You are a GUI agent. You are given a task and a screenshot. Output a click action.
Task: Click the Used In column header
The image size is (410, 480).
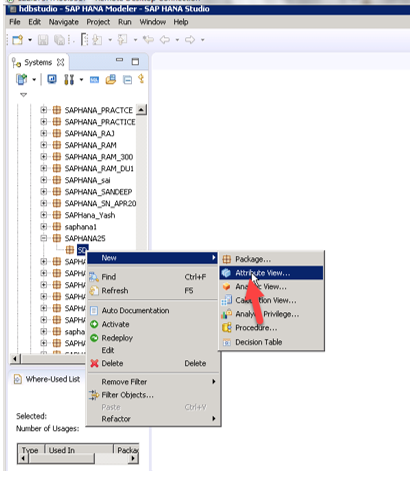click(x=79, y=450)
